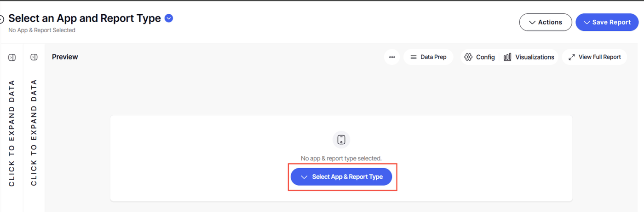
Task: Switch to the Visualizations view
Action: pyautogui.click(x=529, y=57)
